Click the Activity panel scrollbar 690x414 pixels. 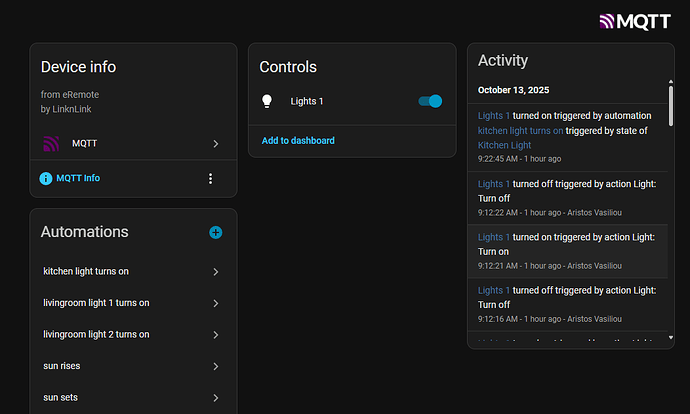[670, 100]
